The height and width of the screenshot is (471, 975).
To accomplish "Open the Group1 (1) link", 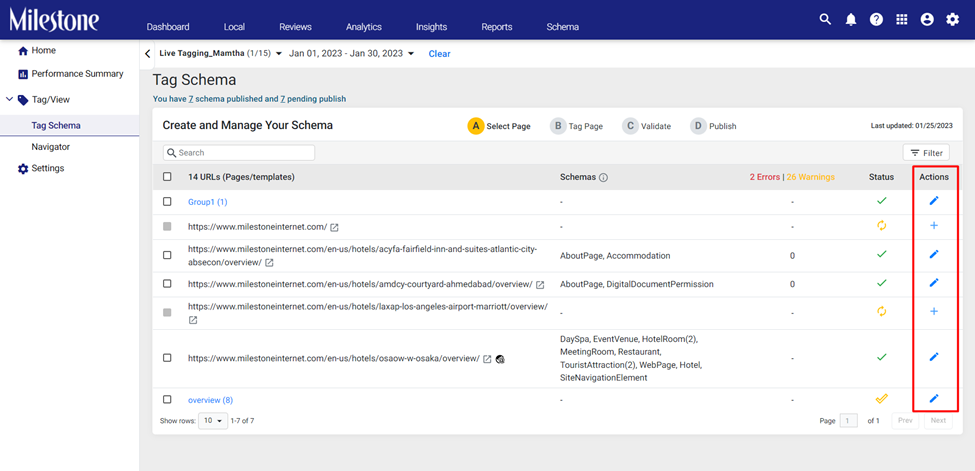I will coord(208,202).
